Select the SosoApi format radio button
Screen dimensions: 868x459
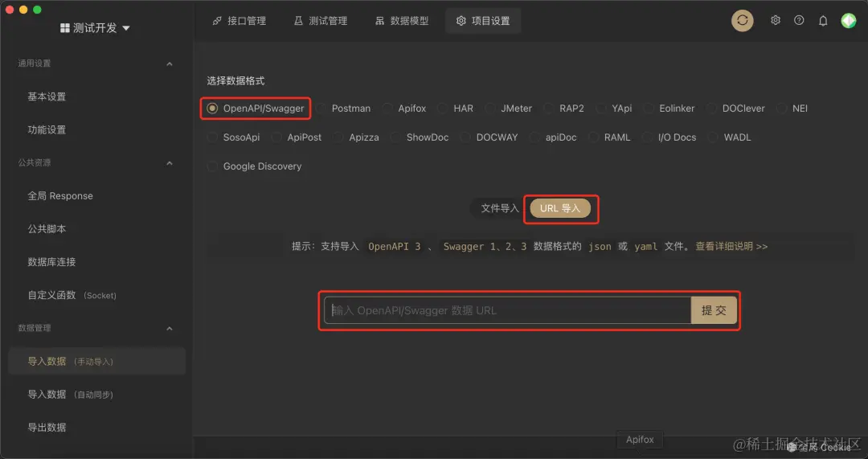[x=212, y=137]
